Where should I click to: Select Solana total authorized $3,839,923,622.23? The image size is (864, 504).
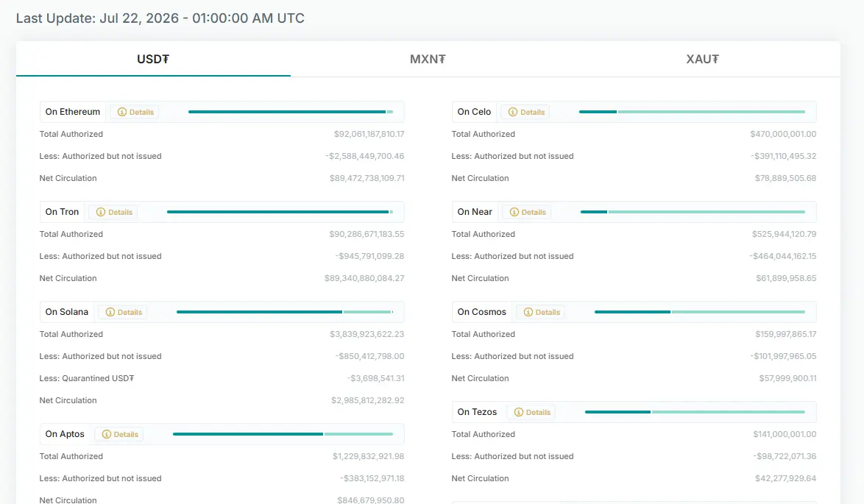tap(367, 334)
